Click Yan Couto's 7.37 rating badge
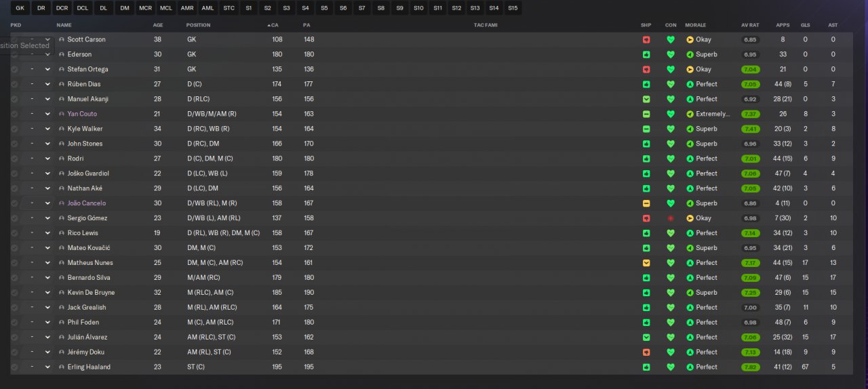Image resolution: width=868 pixels, height=389 pixels. pos(750,114)
